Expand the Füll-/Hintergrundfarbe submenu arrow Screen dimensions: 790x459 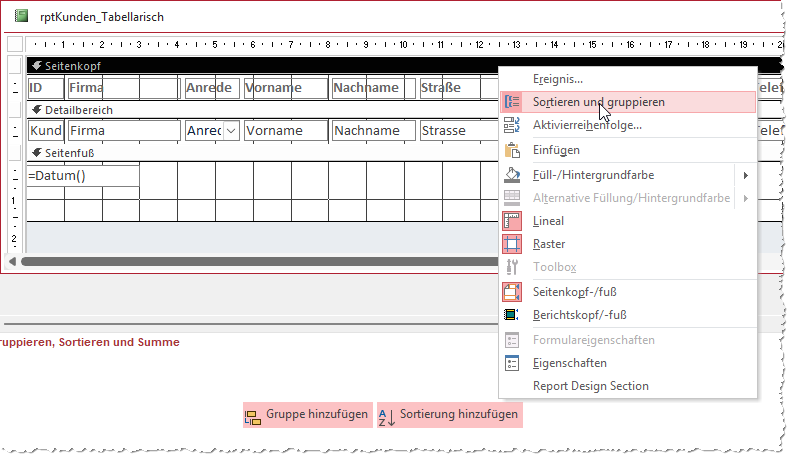pos(746,175)
